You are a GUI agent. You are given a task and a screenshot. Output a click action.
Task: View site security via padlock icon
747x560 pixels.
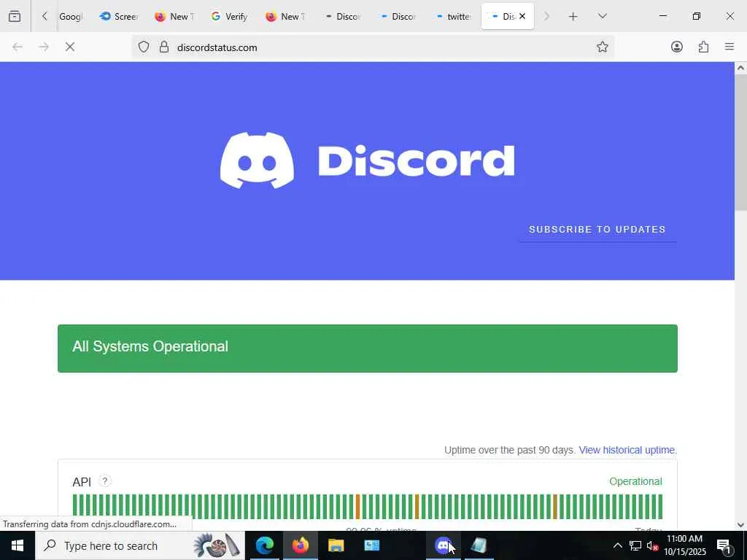coord(164,47)
